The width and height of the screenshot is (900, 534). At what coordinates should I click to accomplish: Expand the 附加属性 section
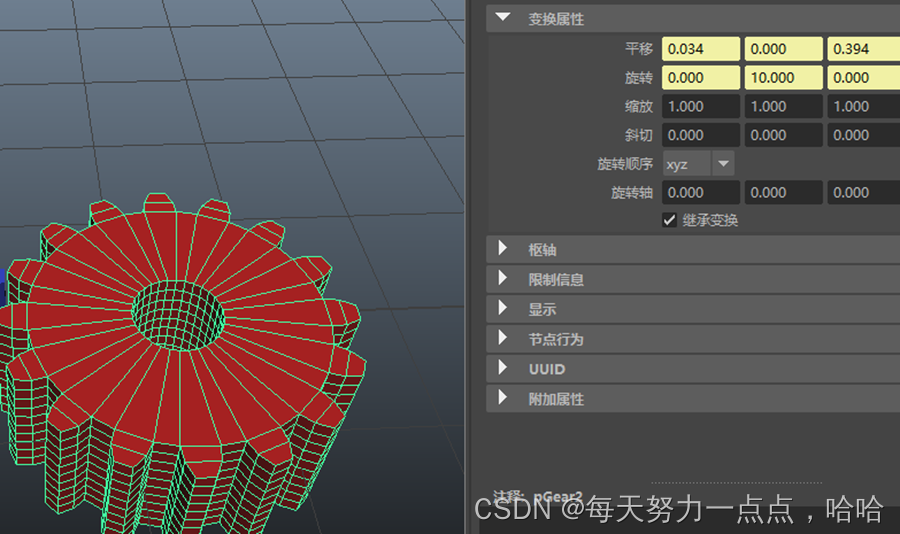click(503, 398)
